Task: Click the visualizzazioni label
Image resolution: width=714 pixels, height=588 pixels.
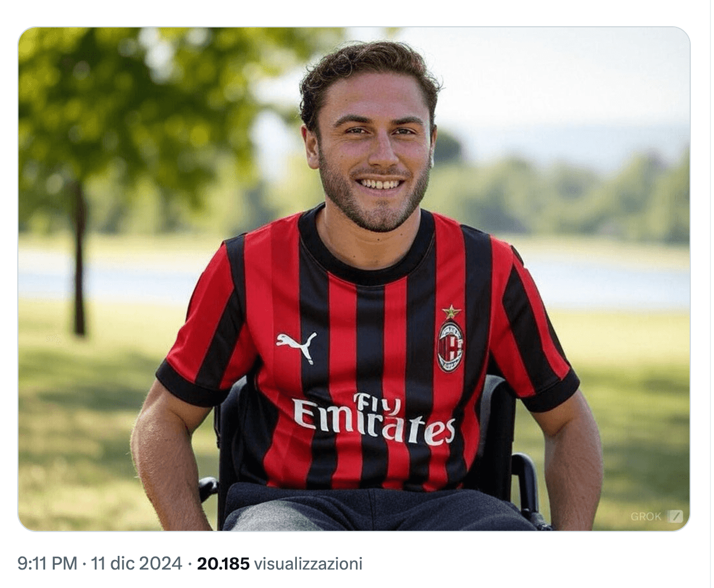Action: 308,563
